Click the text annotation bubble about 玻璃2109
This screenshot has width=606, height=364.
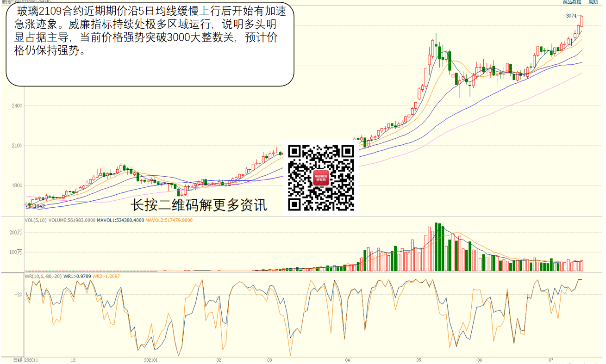pos(150,44)
